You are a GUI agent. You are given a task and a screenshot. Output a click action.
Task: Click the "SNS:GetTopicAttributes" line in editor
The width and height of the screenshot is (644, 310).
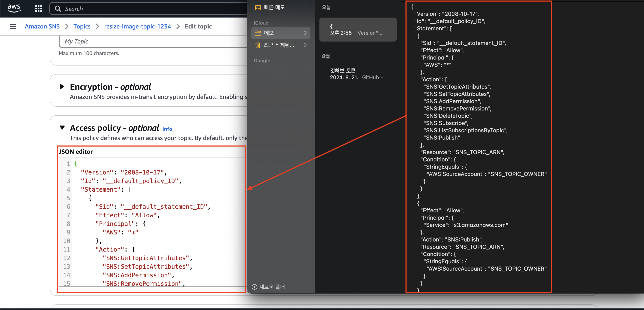pos(147,258)
